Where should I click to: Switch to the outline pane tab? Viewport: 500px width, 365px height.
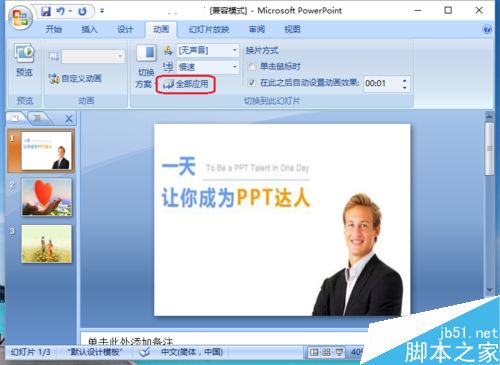(37, 118)
